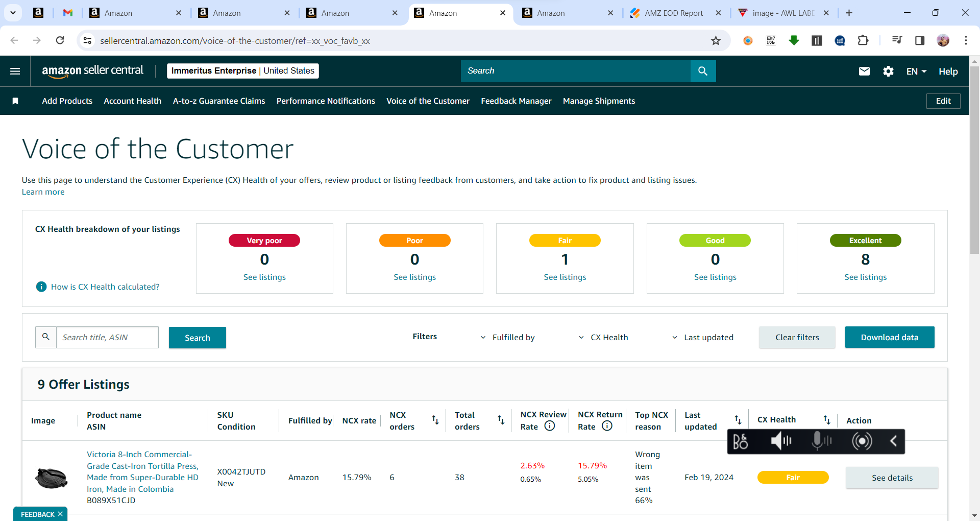
Task: Sort by NCX orders column arrows
Action: [x=435, y=420]
